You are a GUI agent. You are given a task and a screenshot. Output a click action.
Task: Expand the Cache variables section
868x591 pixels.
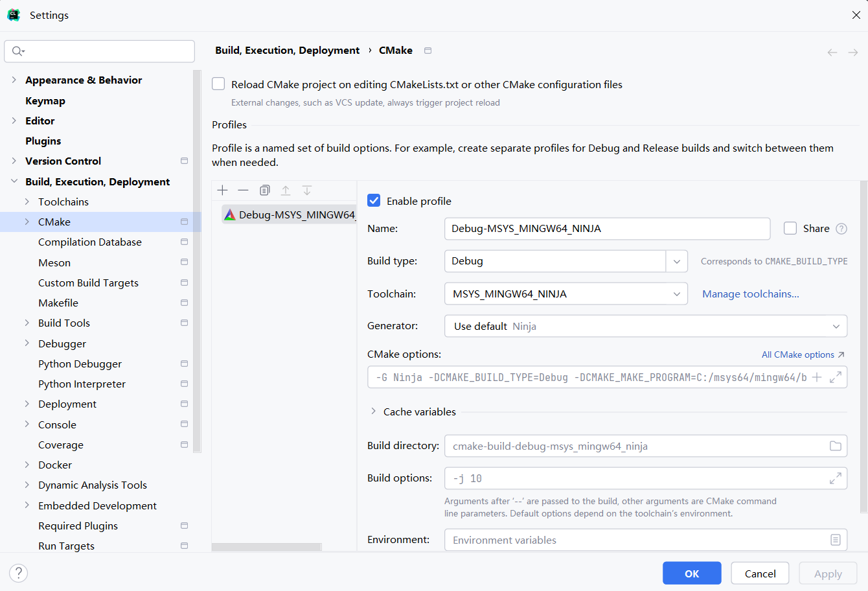374,411
